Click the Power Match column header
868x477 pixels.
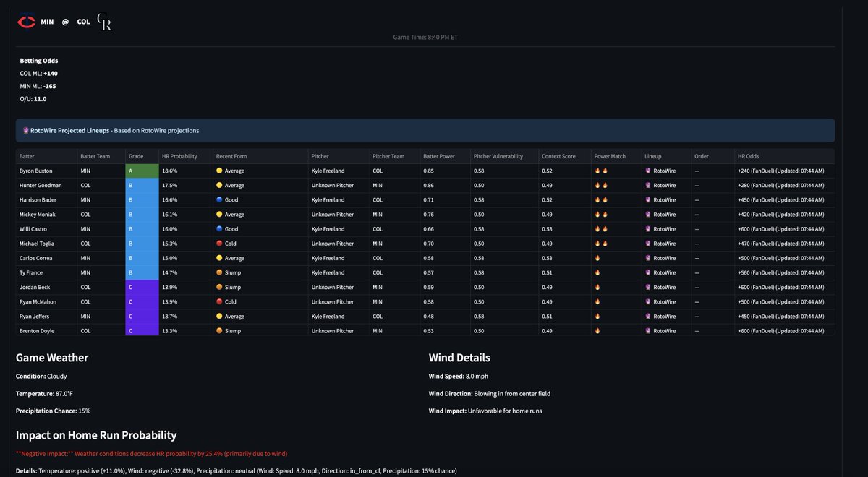pyautogui.click(x=615, y=156)
